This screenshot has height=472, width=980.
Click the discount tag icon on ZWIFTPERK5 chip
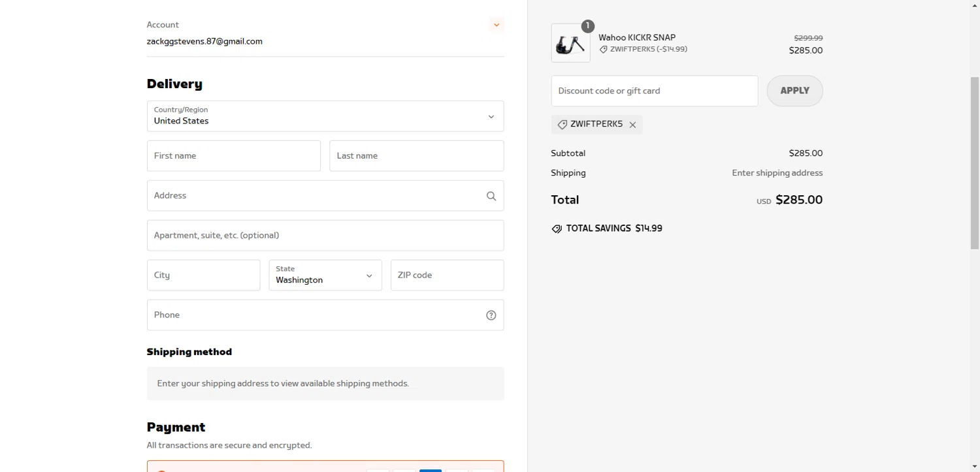[x=563, y=124]
